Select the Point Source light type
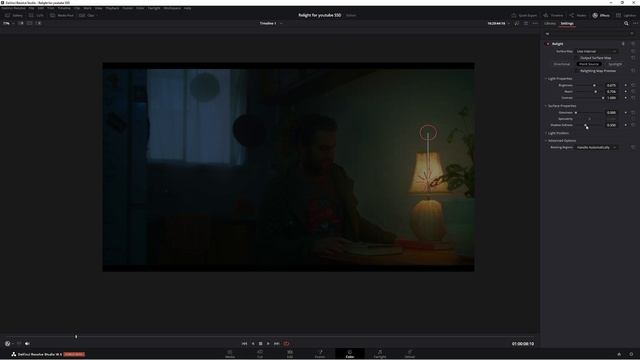 [589, 64]
